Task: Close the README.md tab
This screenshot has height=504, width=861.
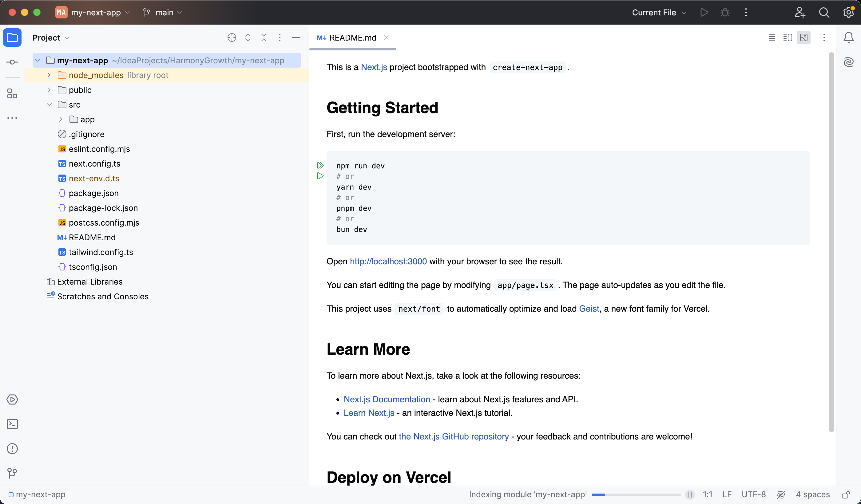Action: coord(386,37)
